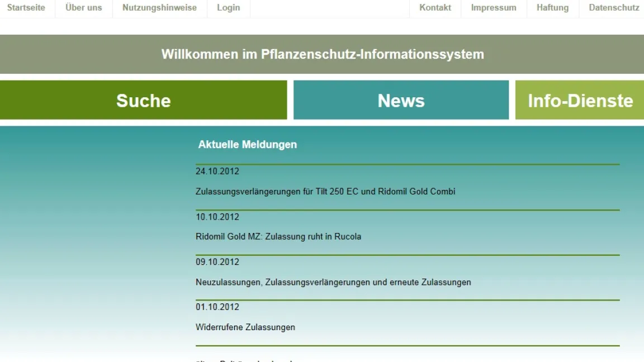Open the Login page
Screen dimensions: 644x362
point(228,8)
